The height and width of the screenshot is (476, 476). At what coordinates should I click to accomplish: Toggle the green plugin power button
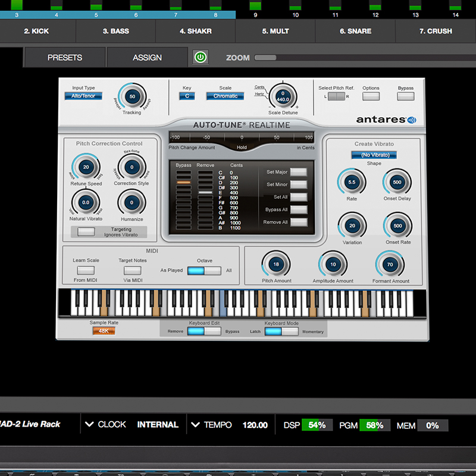[x=201, y=57]
